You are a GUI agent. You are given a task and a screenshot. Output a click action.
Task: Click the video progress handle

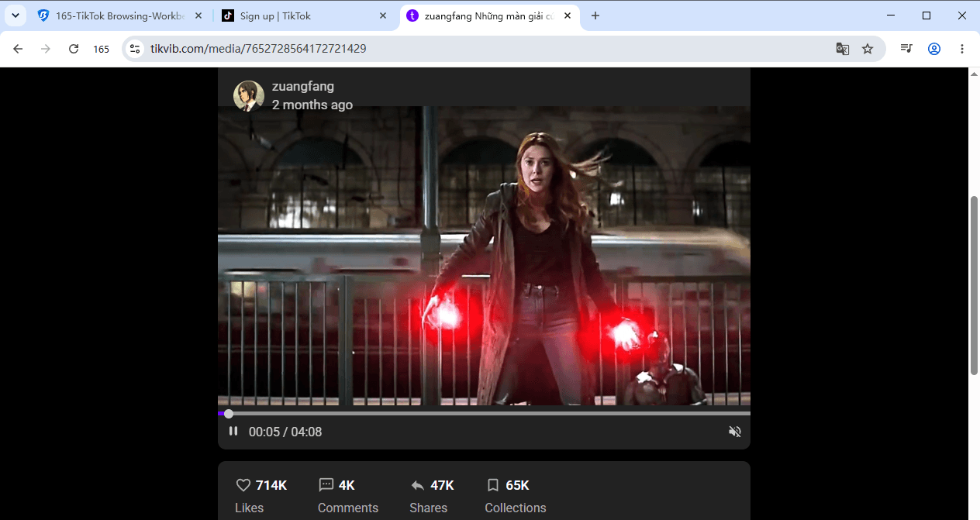(x=228, y=414)
